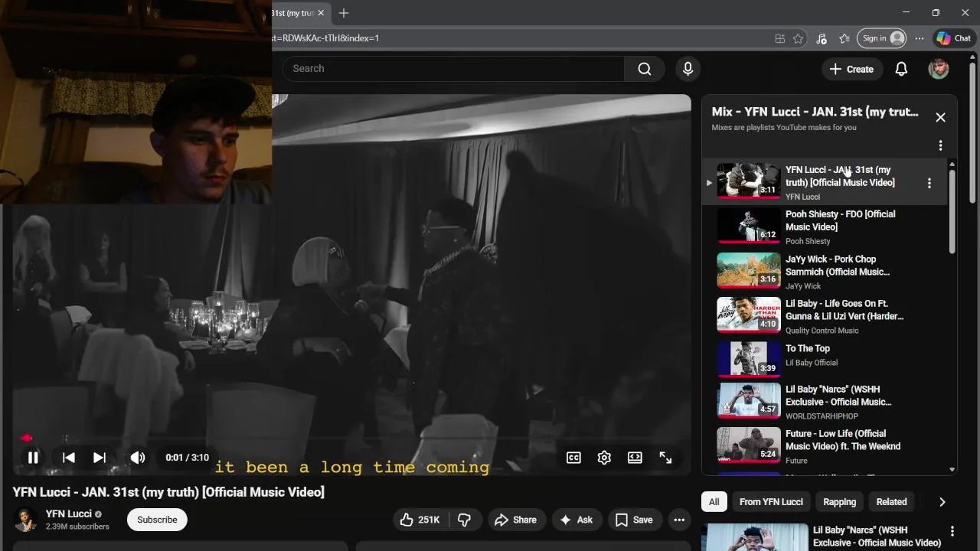Click YFN Lucci JAN. 31st playlist thumbnail
Viewport: 980px width, 551px height.
(x=748, y=181)
